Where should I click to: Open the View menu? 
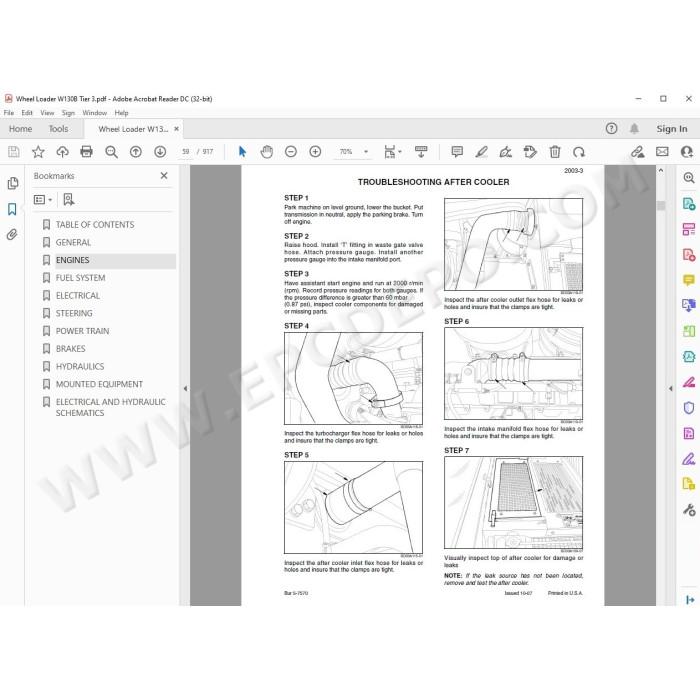[x=47, y=113]
